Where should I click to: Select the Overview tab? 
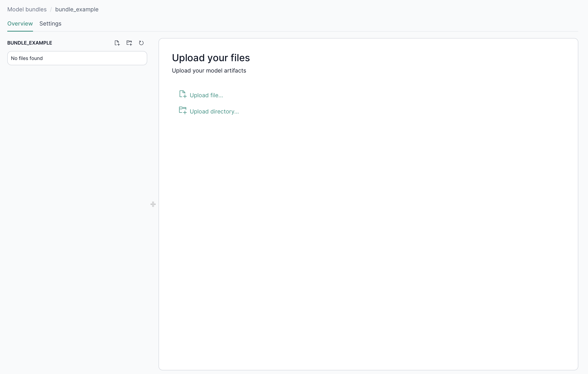point(20,24)
